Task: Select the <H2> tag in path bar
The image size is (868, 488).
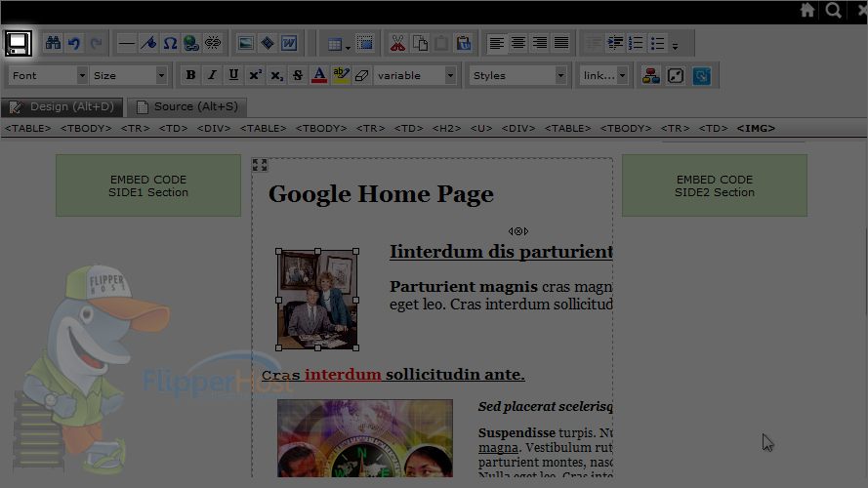Action: tap(446, 129)
